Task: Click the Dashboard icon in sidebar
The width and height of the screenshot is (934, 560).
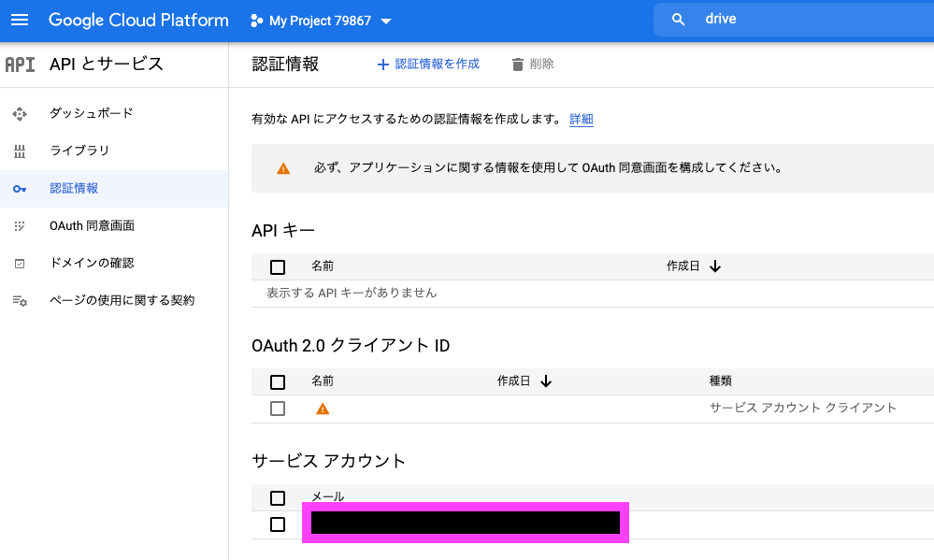Action: coord(20,113)
